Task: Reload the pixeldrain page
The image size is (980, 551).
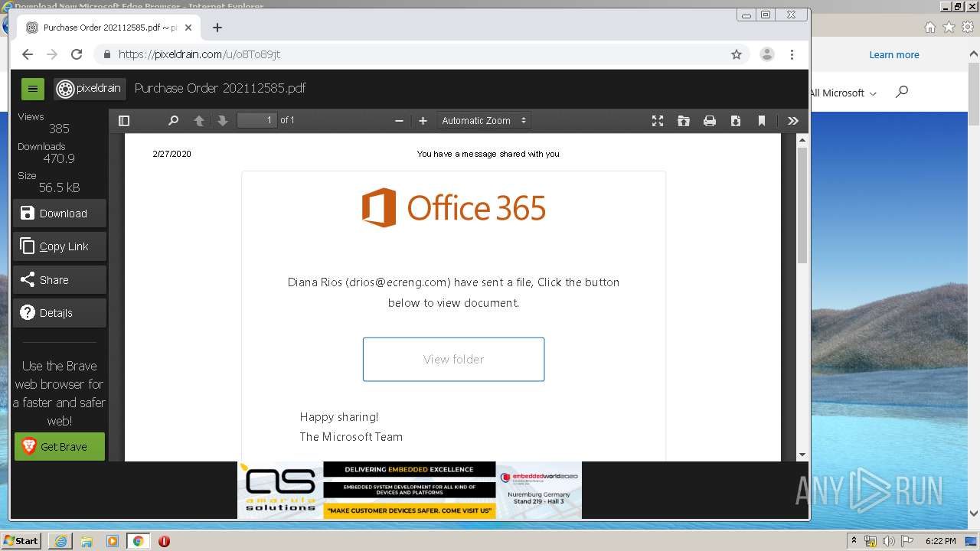Action: (77, 54)
